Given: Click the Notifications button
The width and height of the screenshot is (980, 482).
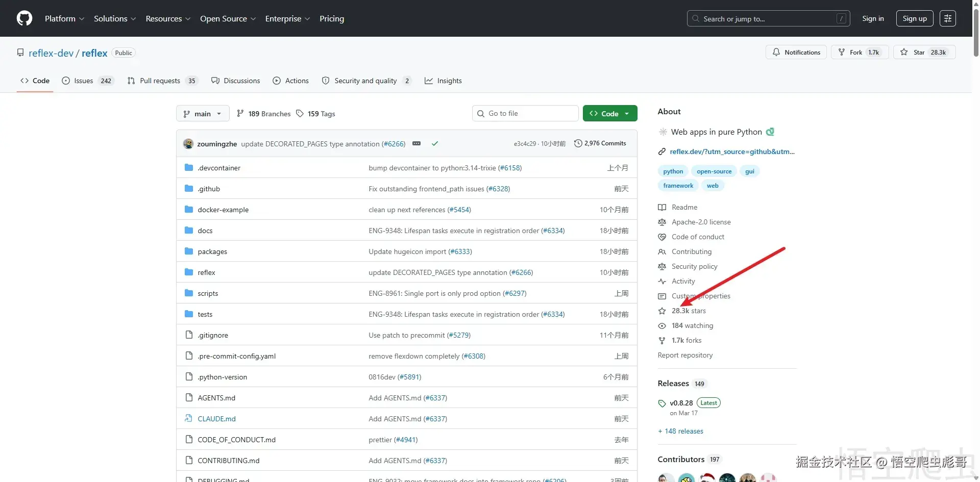Looking at the screenshot, I should (x=796, y=52).
